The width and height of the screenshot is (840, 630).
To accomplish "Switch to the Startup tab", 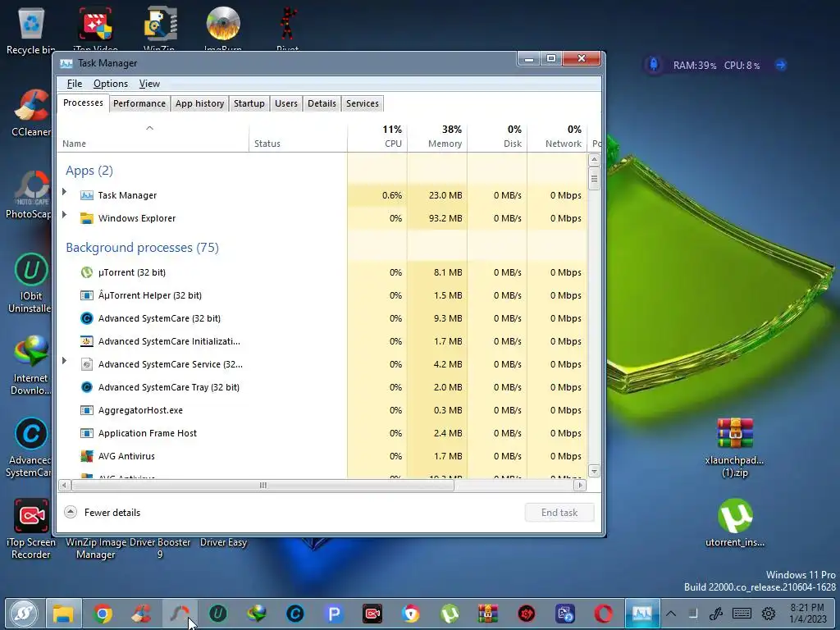I will [x=249, y=103].
